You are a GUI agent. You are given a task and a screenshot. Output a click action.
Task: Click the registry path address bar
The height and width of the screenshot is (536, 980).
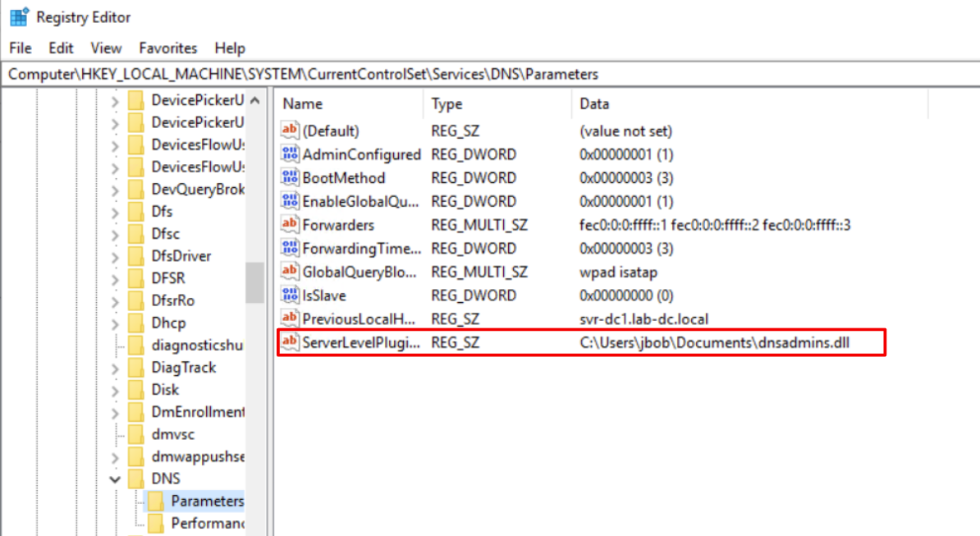tap(490, 75)
